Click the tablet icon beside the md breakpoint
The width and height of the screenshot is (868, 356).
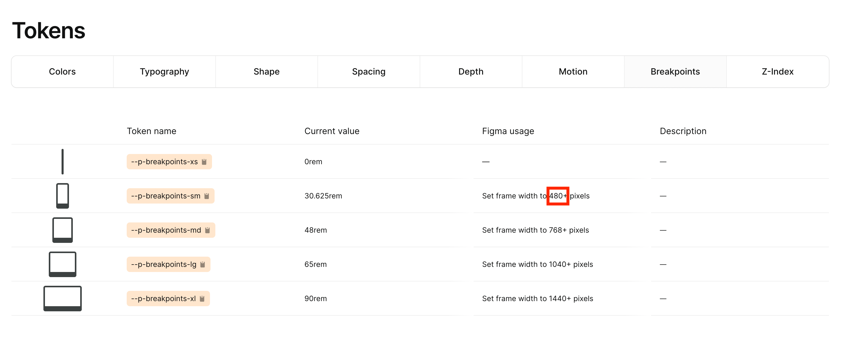pos(62,230)
